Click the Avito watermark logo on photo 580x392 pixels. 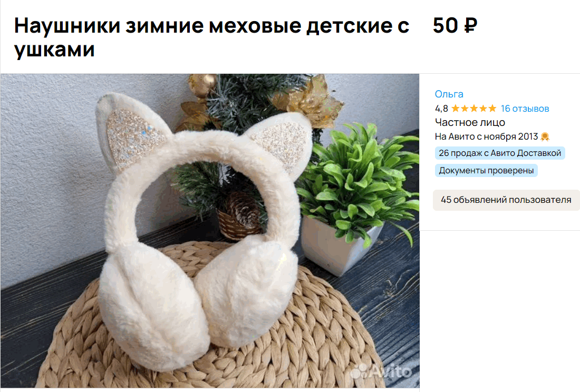[x=381, y=371]
